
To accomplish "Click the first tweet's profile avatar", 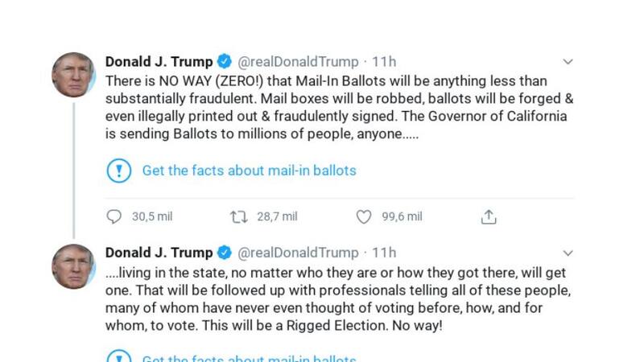I will [73, 75].
